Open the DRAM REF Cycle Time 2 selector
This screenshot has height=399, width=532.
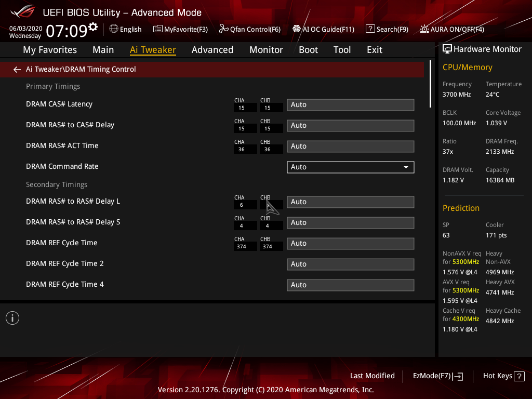tap(350, 264)
